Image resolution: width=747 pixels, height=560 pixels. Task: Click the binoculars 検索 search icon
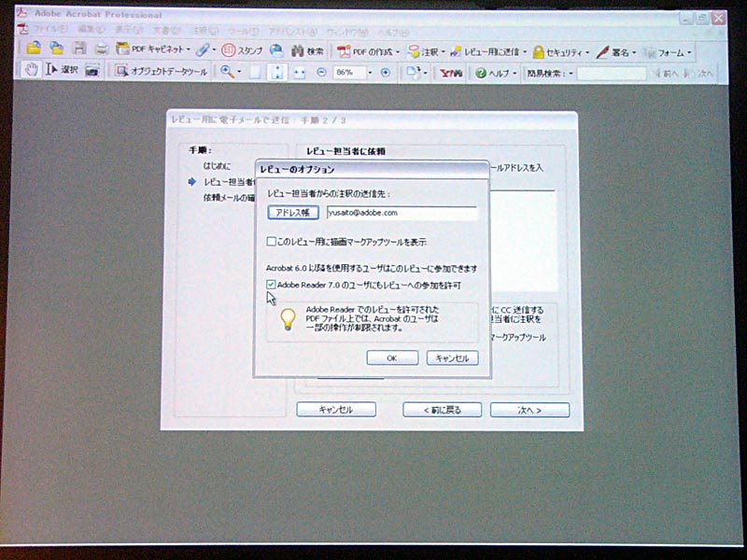(307, 51)
